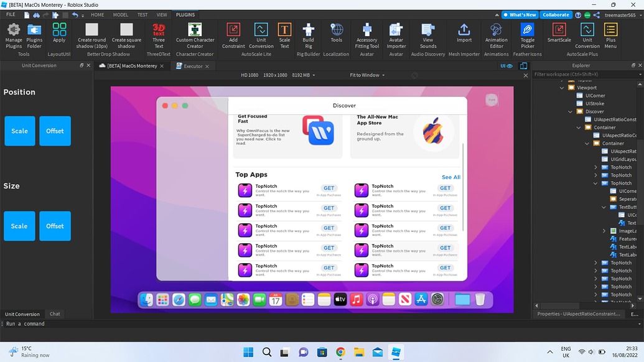The width and height of the screenshot is (644, 362).
Task: Toggle UI visibility eye in viewport
Action: [506, 66]
